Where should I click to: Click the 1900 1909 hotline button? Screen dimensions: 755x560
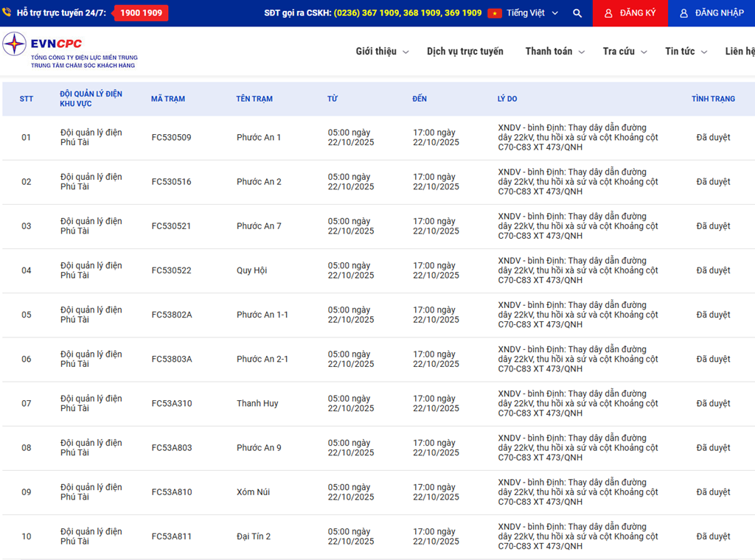(141, 13)
